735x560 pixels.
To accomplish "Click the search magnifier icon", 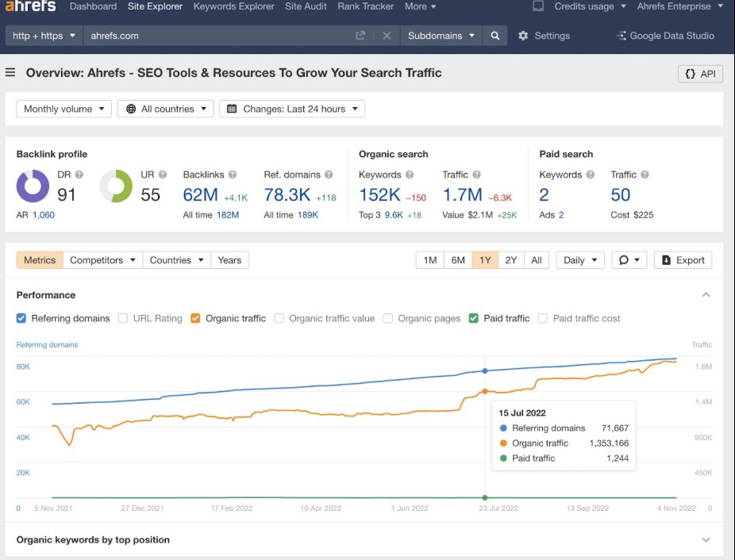I will [494, 36].
